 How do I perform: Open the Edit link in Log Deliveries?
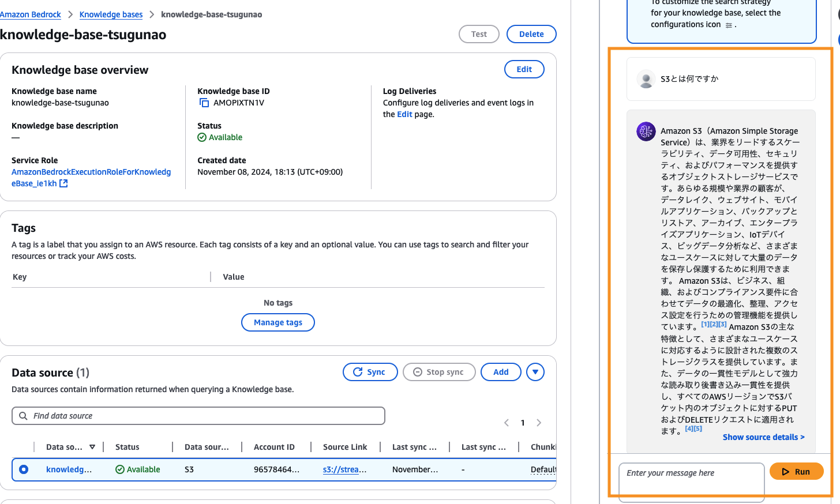[x=404, y=114]
